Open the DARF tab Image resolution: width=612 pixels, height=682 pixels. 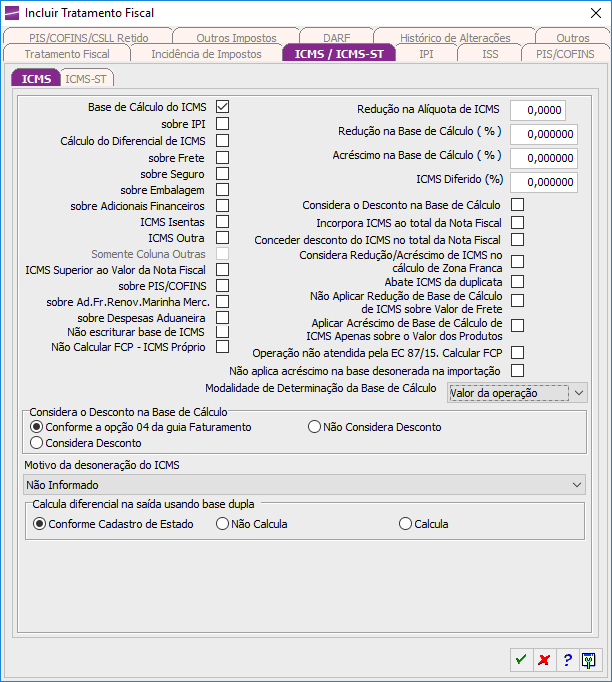pos(337,37)
